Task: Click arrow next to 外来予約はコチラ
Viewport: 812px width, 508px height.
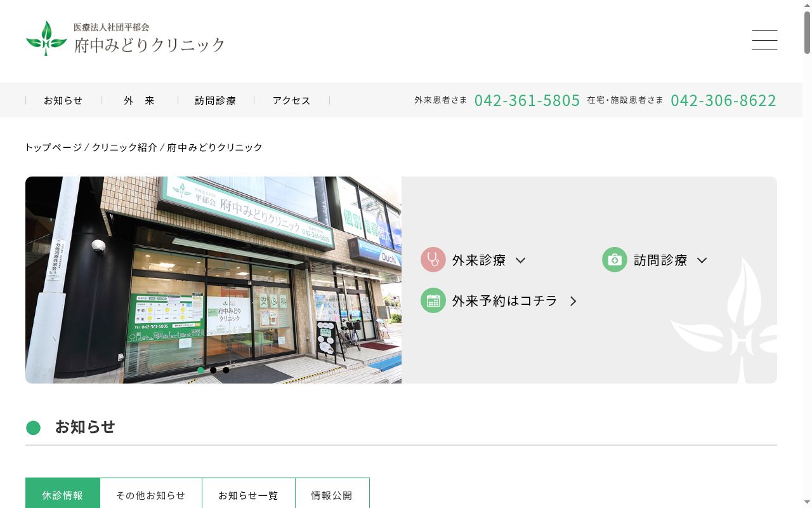Action: click(x=573, y=301)
